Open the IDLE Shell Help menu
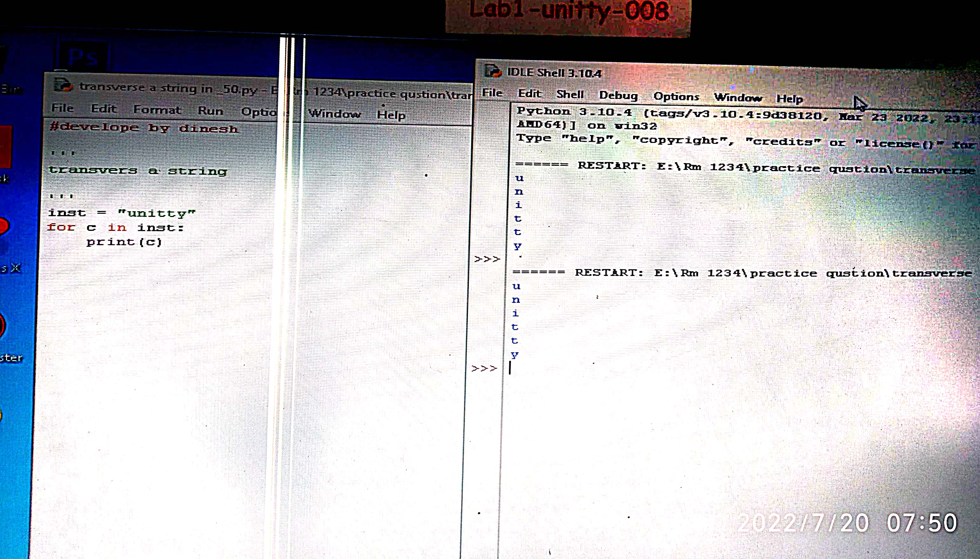980x559 pixels. tap(790, 99)
